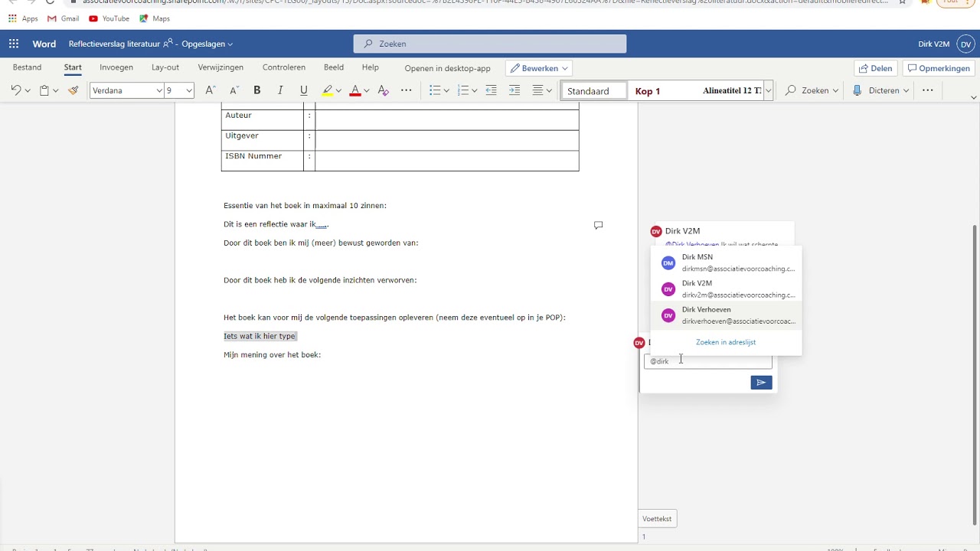Click the Delen share button

(876, 68)
